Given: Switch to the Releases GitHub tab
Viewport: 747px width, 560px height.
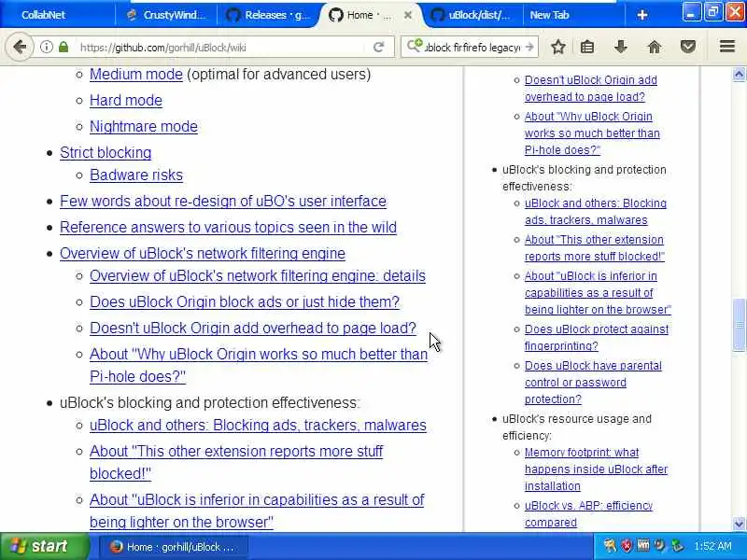Looking at the screenshot, I should (268, 15).
